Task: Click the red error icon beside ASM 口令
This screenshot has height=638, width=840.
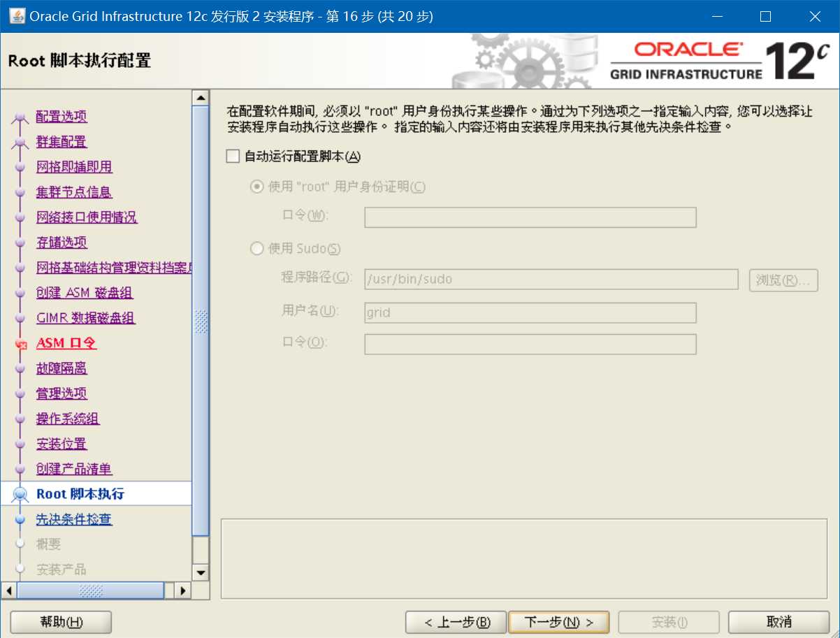Action: [x=20, y=344]
